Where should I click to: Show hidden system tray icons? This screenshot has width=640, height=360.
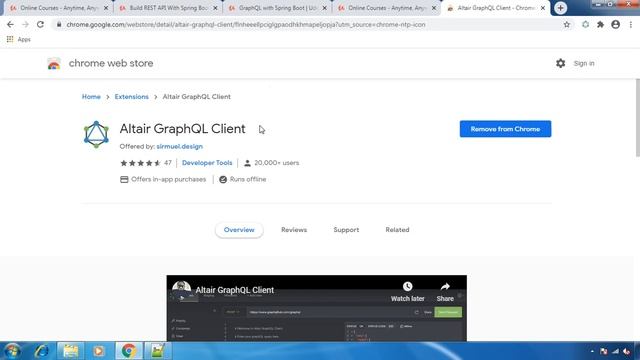592,351
